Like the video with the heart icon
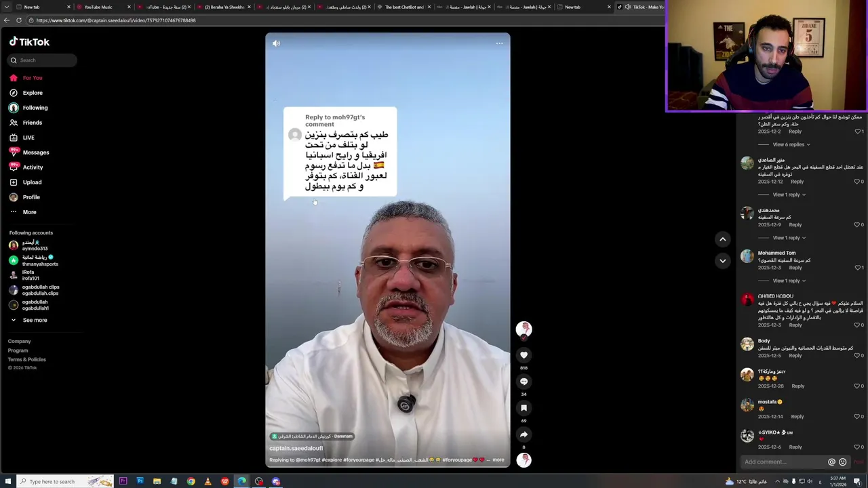The image size is (868, 488). click(524, 355)
